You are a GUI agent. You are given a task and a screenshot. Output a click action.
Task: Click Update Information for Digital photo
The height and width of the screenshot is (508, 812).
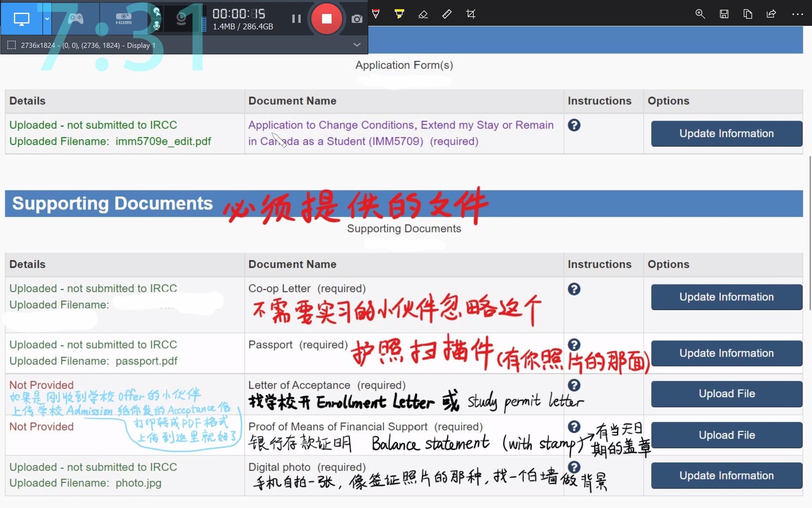tap(727, 475)
